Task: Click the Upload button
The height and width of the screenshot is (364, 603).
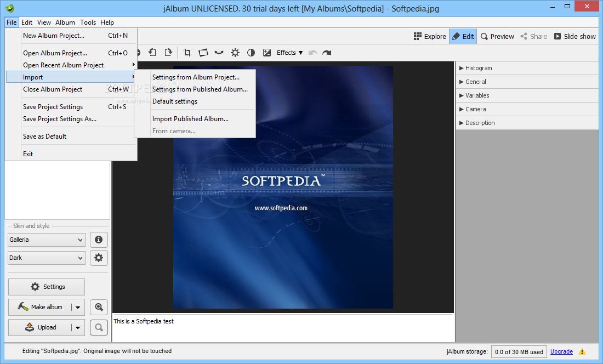Action: [40, 327]
